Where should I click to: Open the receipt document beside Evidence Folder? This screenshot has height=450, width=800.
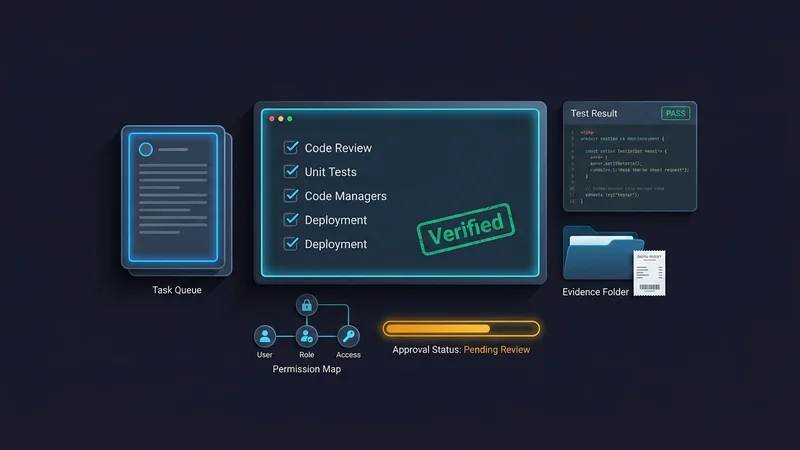pos(649,273)
